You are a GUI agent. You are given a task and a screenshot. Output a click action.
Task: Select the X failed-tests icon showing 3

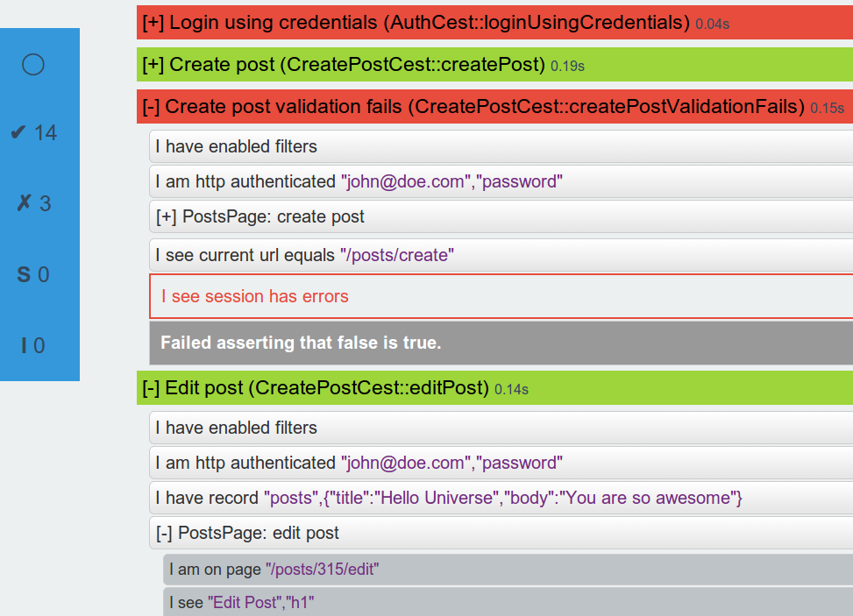32,203
